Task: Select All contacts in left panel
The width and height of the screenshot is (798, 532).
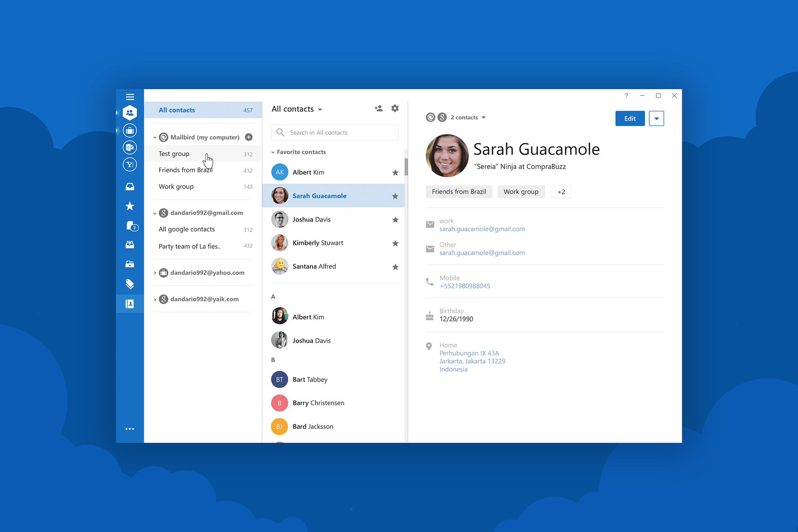Action: coord(203,110)
